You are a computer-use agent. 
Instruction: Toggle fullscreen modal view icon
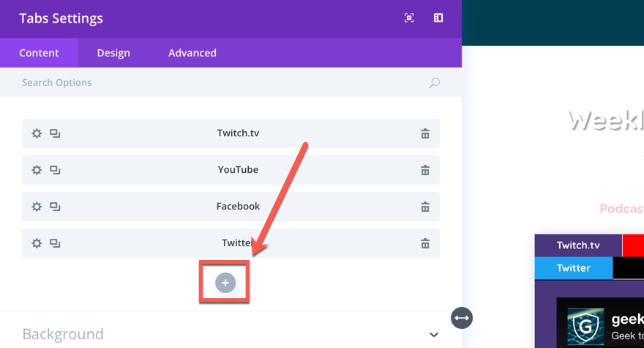(x=409, y=18)
